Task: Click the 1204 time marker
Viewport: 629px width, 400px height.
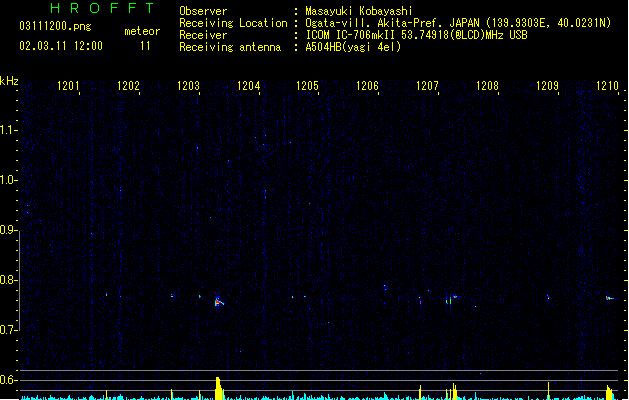Action: tap(248, 86)
